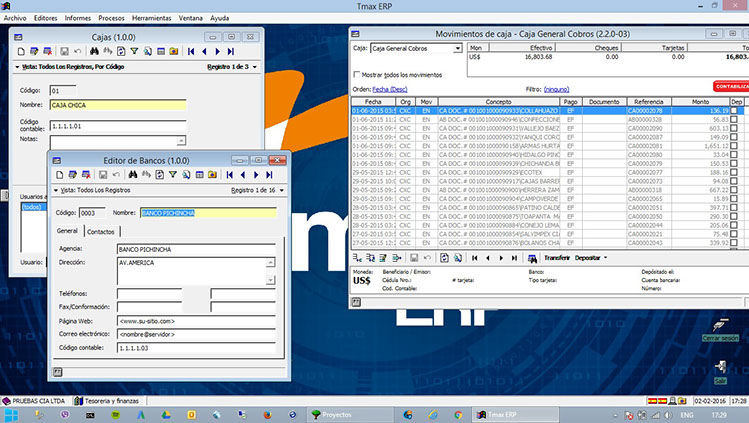Go to last record in Cajas window
This screenshot has width=749, height=423.
pyautogui.click(x=231, y=50)
